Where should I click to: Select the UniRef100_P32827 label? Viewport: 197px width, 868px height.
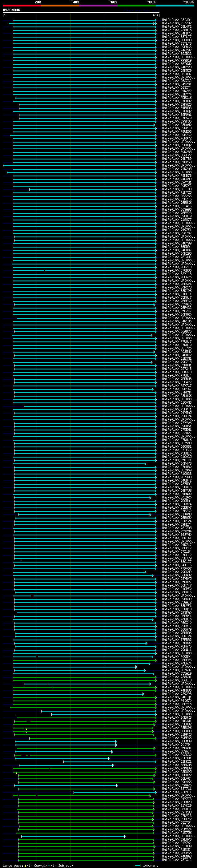coord(176,433)
